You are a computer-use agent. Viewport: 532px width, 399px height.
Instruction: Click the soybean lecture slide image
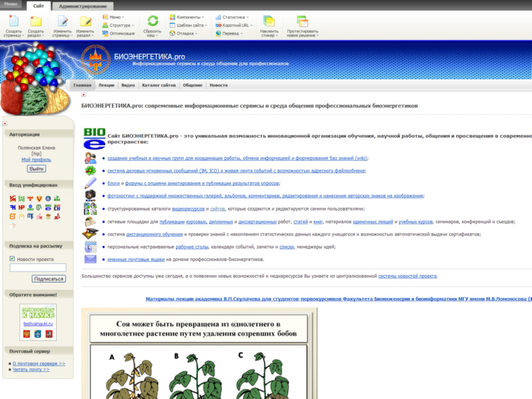tap(199, 353)
